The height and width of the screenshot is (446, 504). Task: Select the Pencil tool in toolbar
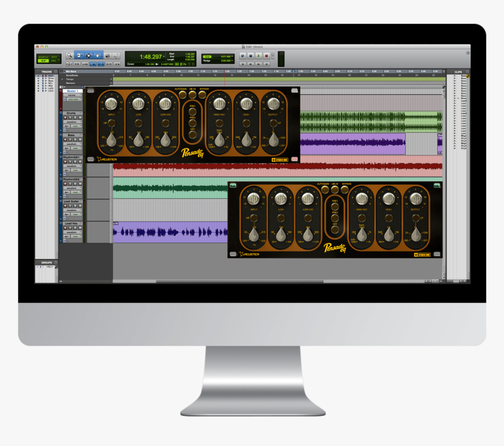click(115, 55)
